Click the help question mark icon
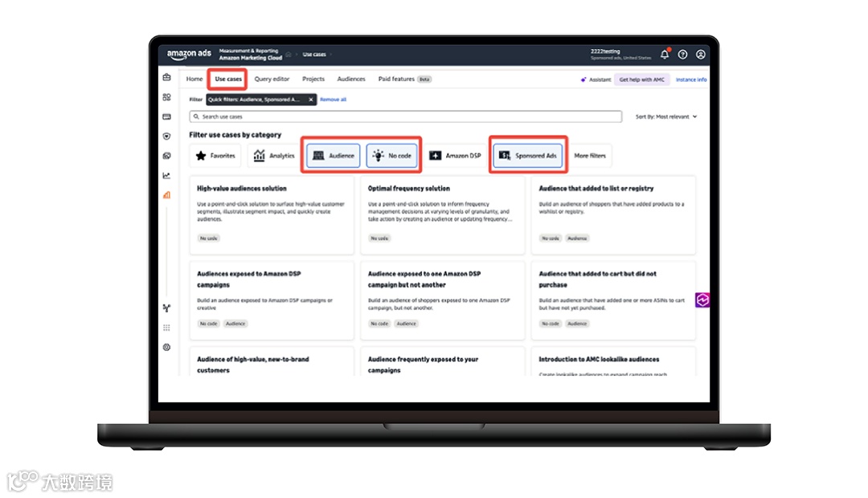Image resolution: width=868 pixels, height=498 pixels. pos(682,55)
